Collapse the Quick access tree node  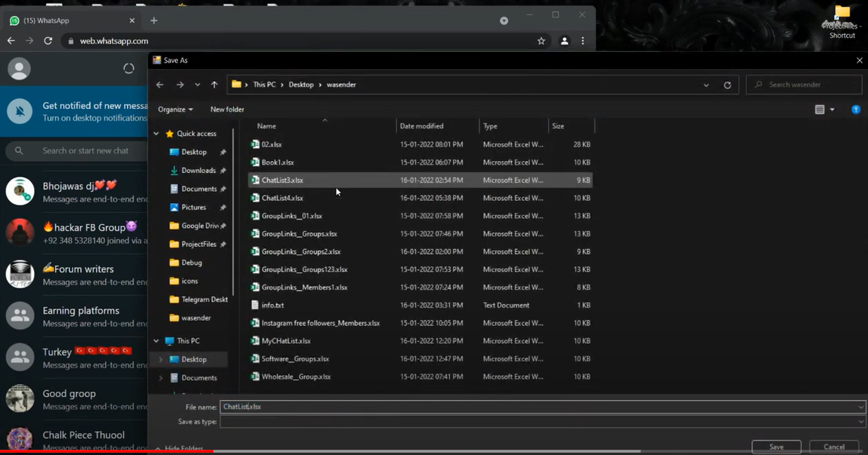(x=156, y=134)
